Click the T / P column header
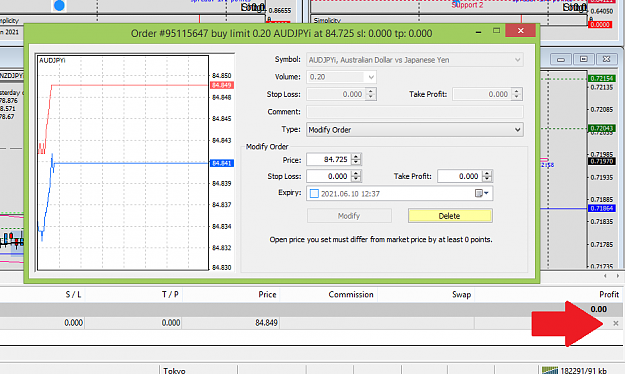This screenshot has width=625, height=374. click(x=170, y=295)
